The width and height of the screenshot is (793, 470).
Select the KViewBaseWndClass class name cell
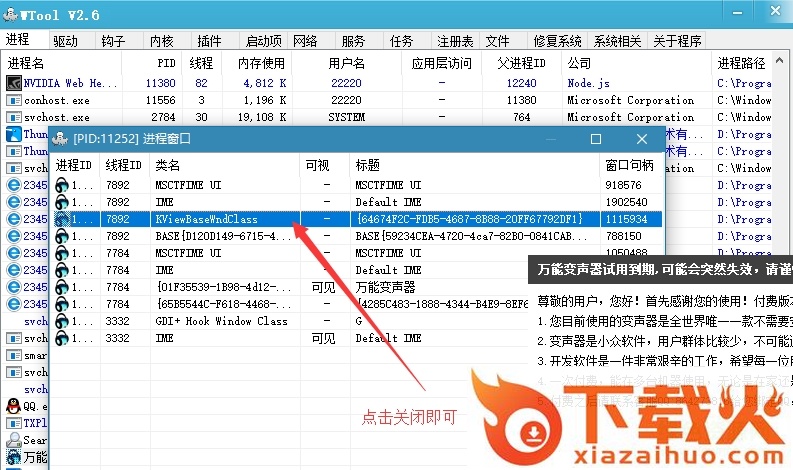[x=207, y=219]
